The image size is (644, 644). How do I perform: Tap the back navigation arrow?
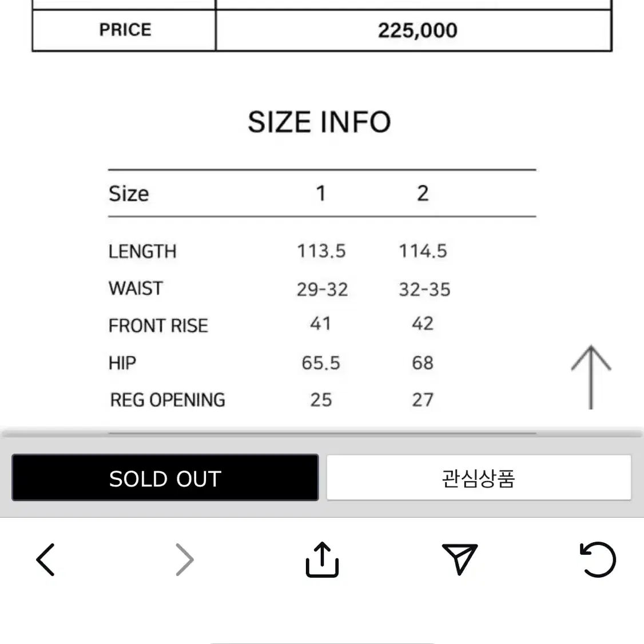(x=45, y=559)
